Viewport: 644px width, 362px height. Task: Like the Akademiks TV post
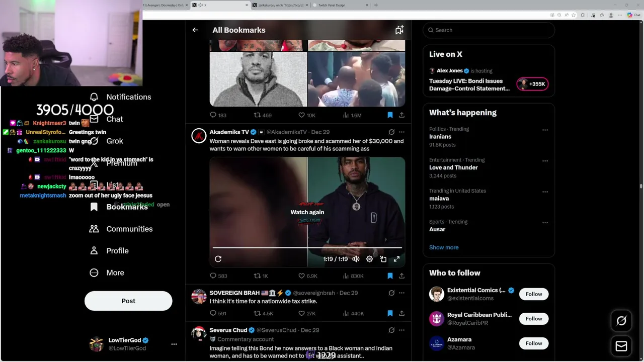(x=307, y=276)
